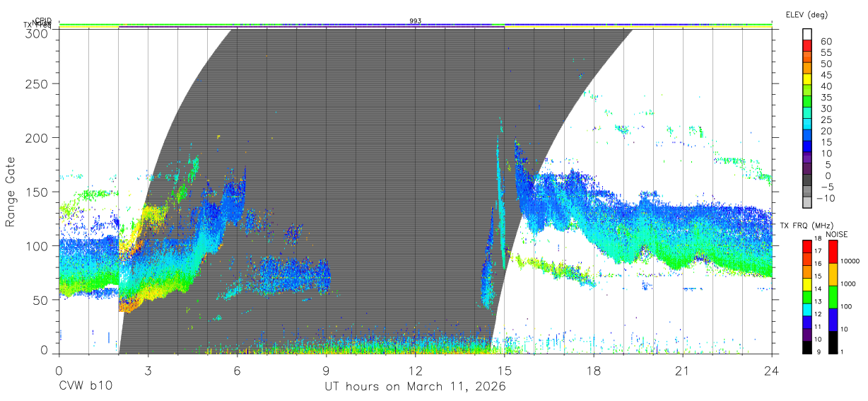The image size is (868, 401).
Task: Click the '100' tick on the Range Gate axis
Action: point(36,245)
